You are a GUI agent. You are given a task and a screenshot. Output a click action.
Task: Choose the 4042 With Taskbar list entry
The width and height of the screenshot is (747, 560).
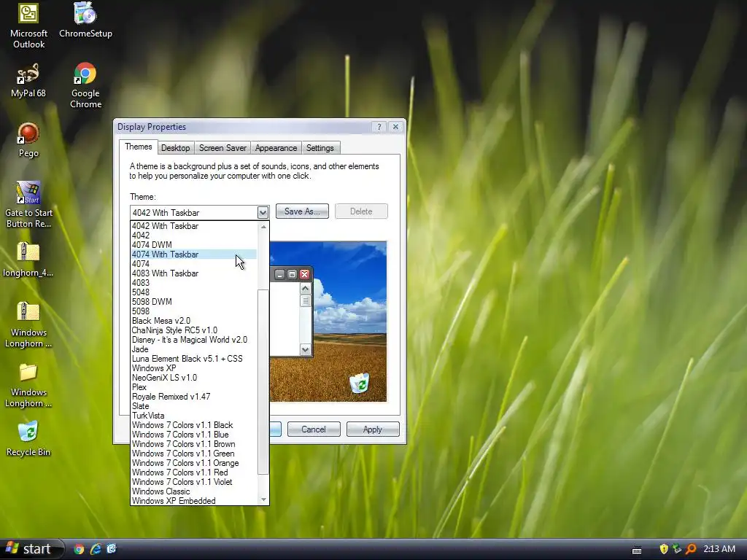click(194, 226)
